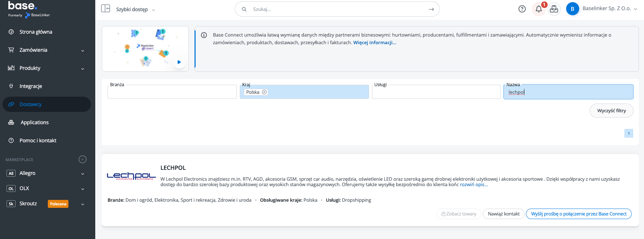Click the user avatar B icon

(x=573, y=9)
